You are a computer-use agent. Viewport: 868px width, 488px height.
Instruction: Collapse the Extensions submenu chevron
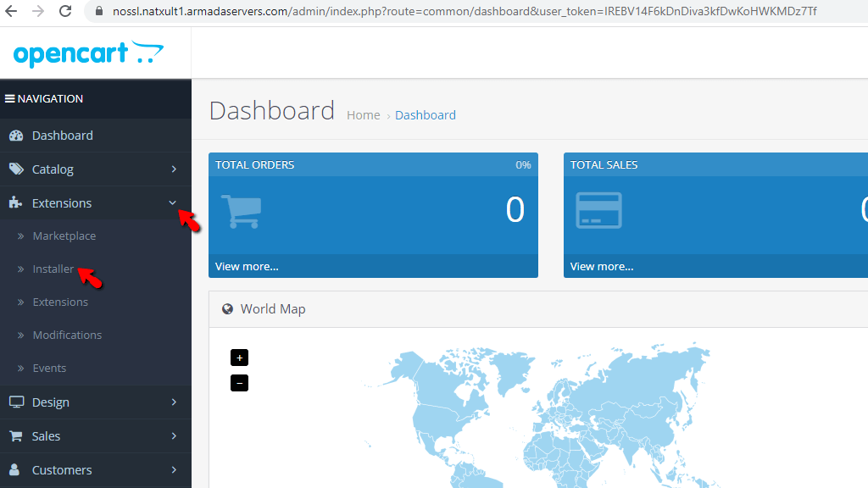(x=174, y=202)
